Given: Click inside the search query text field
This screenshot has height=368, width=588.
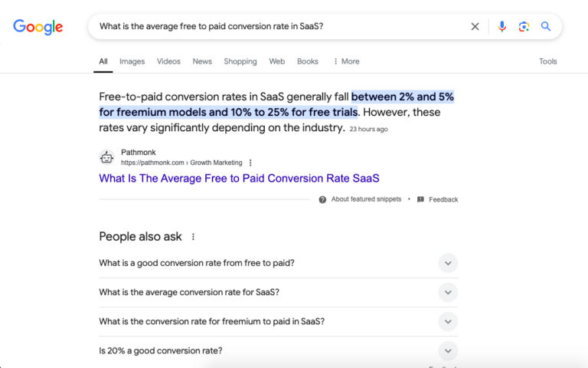Looking at the screenshot, I should [276, 26].
